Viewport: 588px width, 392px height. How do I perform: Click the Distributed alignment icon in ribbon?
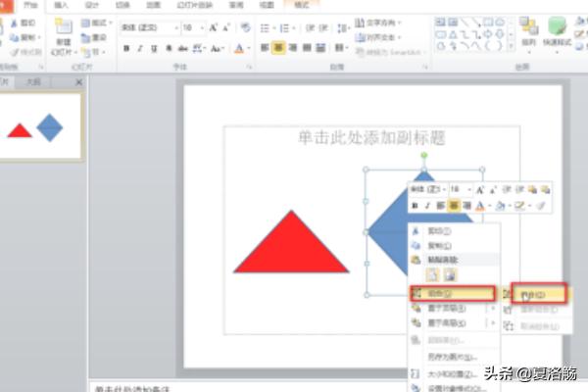coord(320,48)
